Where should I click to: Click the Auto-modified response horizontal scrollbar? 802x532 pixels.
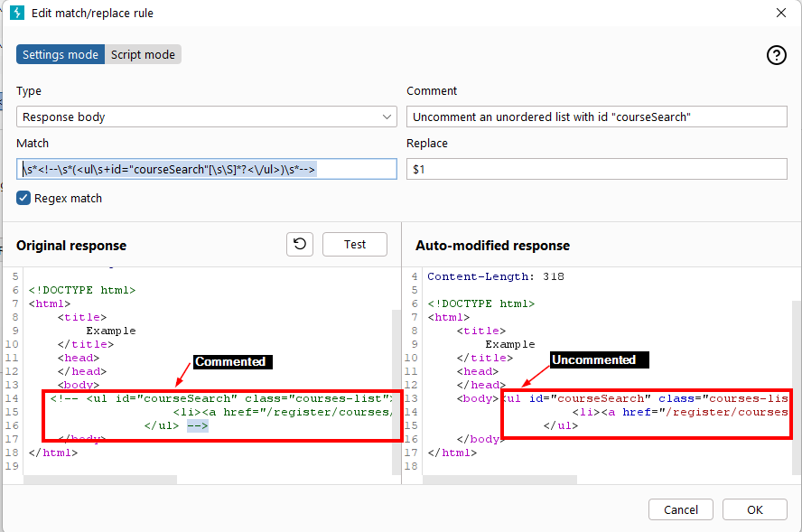497,479
